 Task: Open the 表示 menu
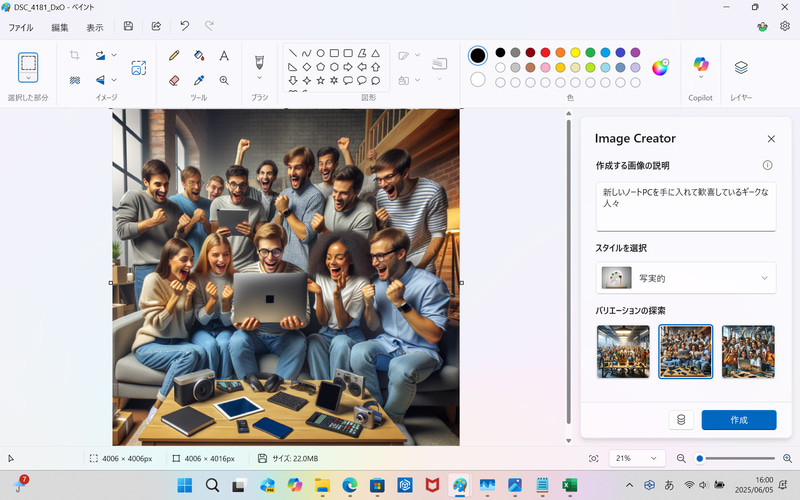[94, 28]
